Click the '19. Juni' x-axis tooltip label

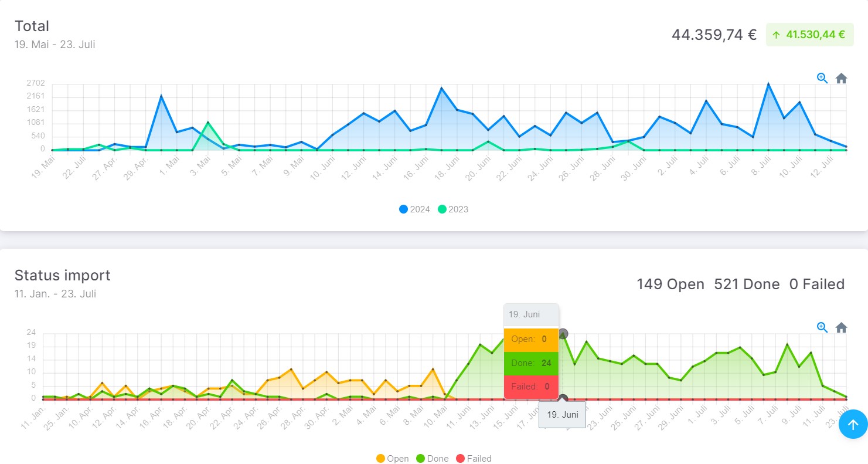pyautogui.click(x=563, y=415)
